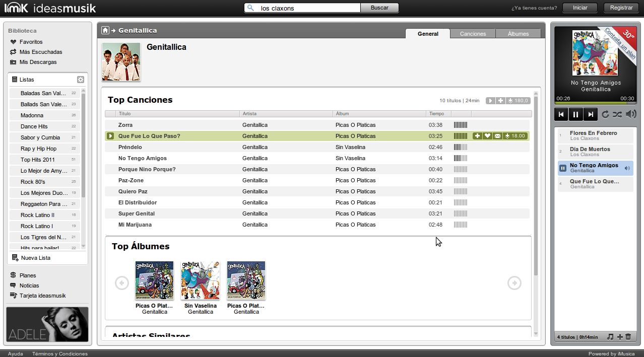Switch to the Álbumes tab
Screen dimensions: 644x357
518,34
